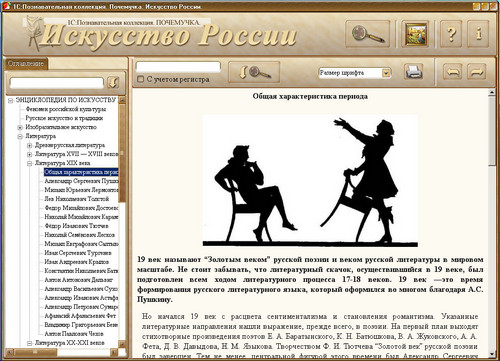The image size is (500, 361).
Task: Collapse the "Литература XIX века" node
Action: [x=29, y=163]
